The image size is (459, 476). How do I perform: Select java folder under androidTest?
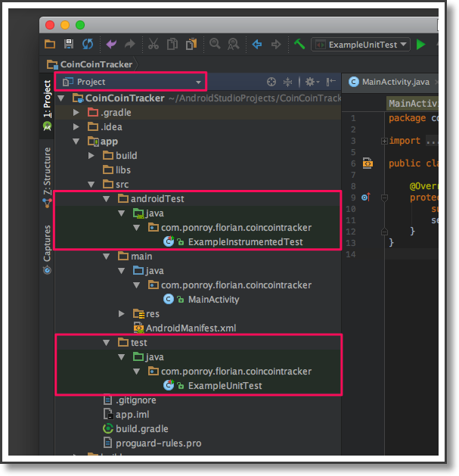pos(148,213)
